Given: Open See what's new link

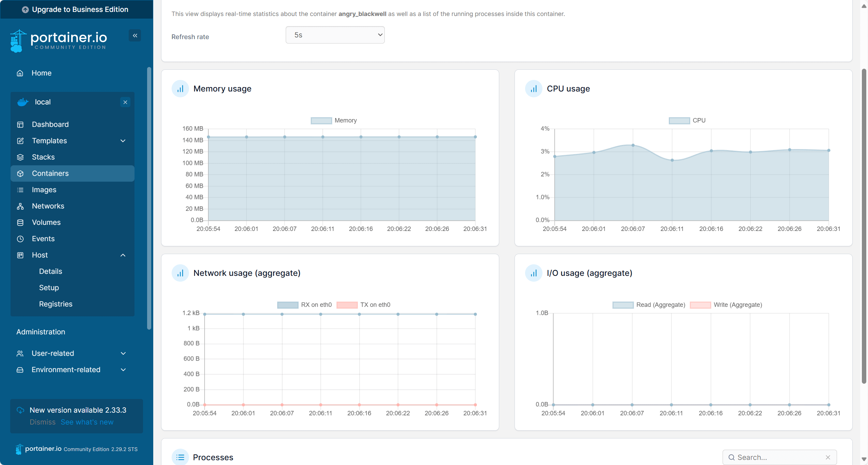Looking at the screenshot, I should pyautogui.click(x=87, y=422).
